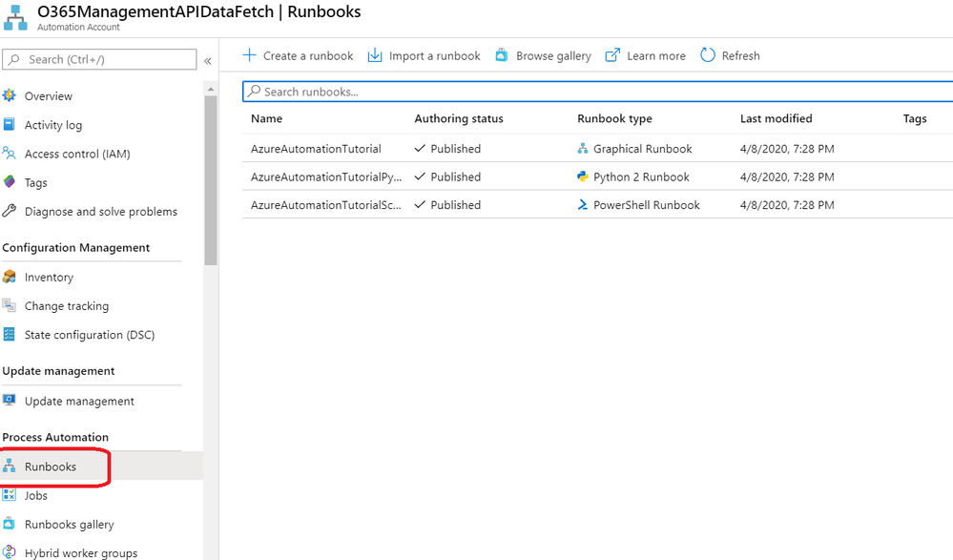Click Create a runbook button
Screen dimensions: 953x560
(x=298, y=55)
